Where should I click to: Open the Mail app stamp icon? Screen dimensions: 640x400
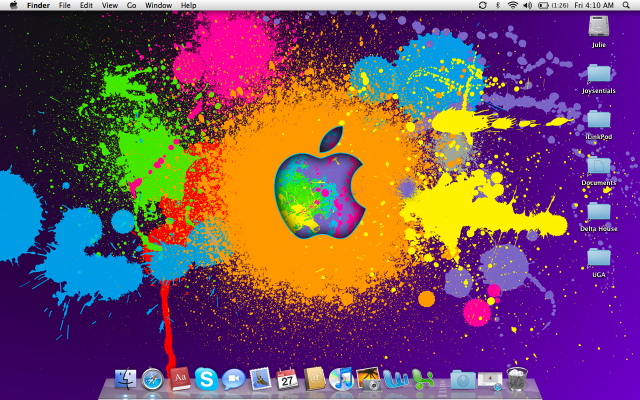(260, 379)
